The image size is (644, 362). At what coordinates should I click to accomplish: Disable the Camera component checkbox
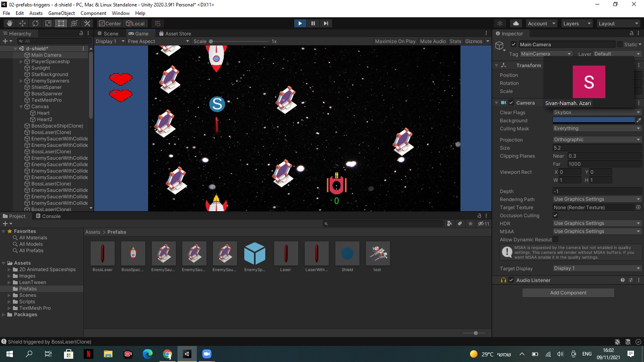tap(511, 103)
